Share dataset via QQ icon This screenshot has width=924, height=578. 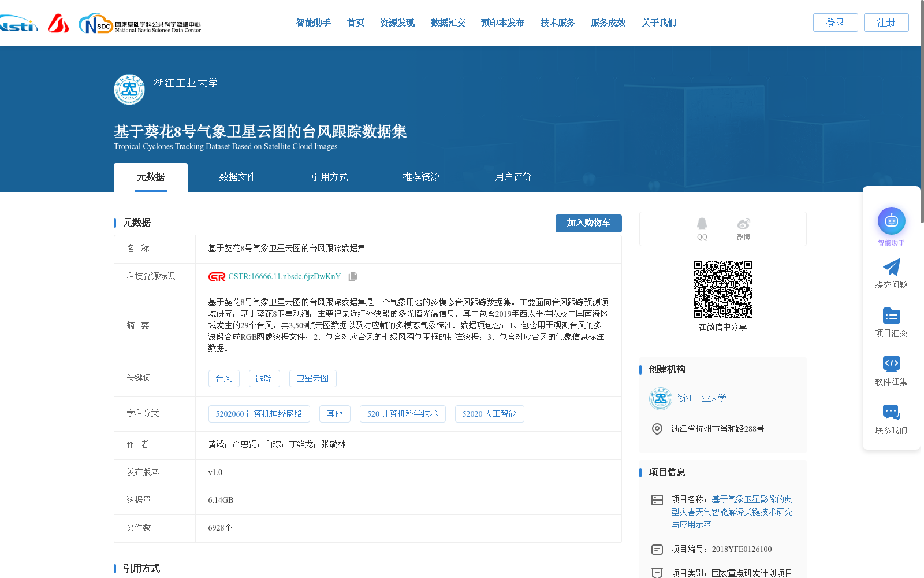pyautogui.click(x=702, y=229)
